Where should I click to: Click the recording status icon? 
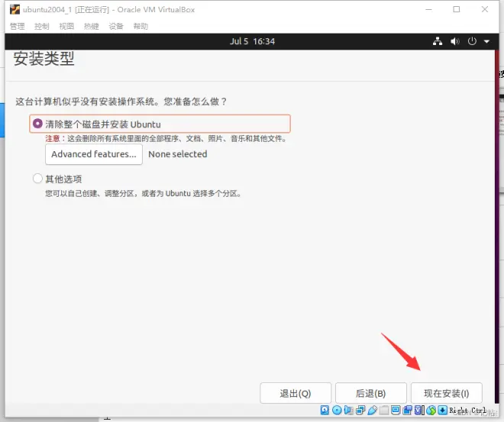coord(407,410)
